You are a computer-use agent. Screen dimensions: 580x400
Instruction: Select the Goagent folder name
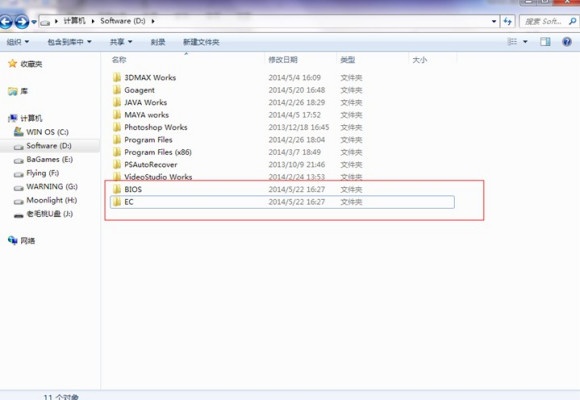coord(139,90)
